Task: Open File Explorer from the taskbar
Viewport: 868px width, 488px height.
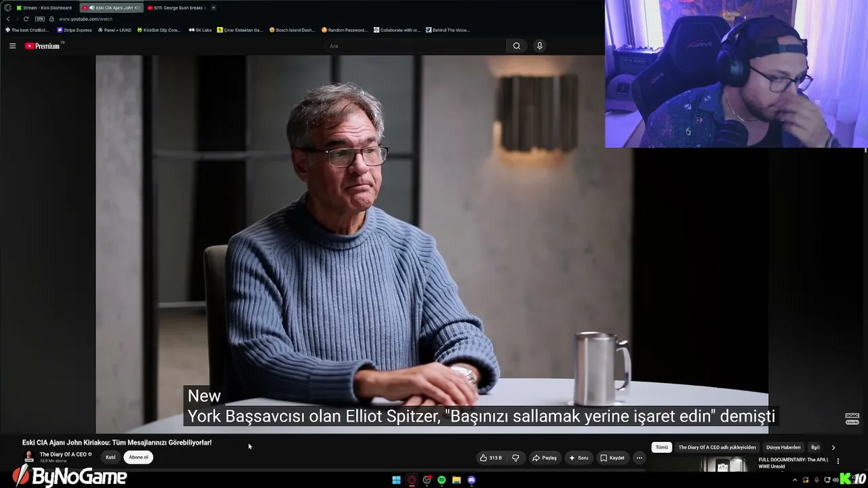Action: coord(456,481)
